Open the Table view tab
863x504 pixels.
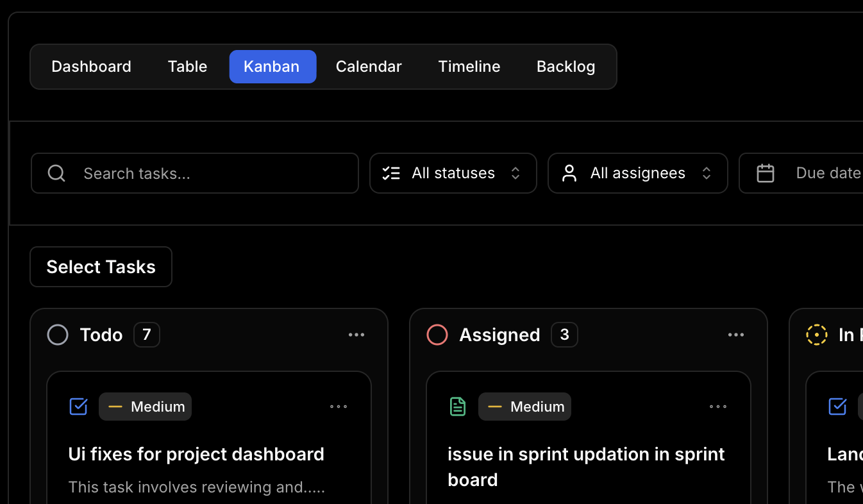(x=187, y=67)
